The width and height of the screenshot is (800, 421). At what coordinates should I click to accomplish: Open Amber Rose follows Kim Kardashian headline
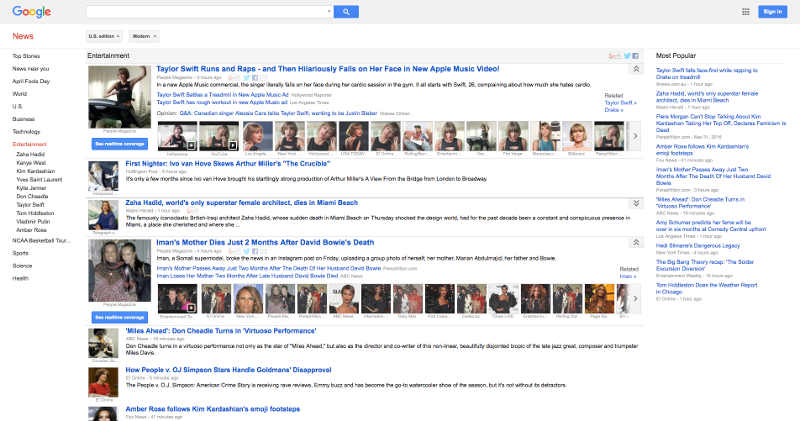[213, 409]
